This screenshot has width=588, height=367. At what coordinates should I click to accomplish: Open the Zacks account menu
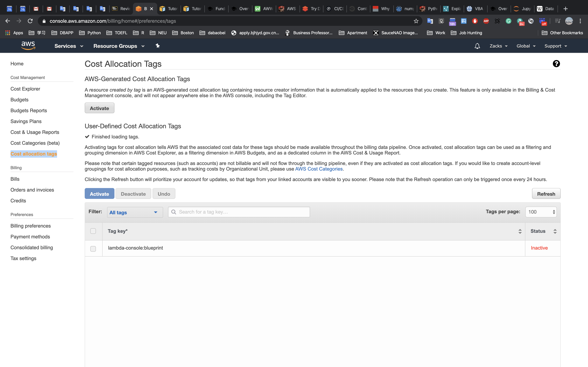pos(498,46)
